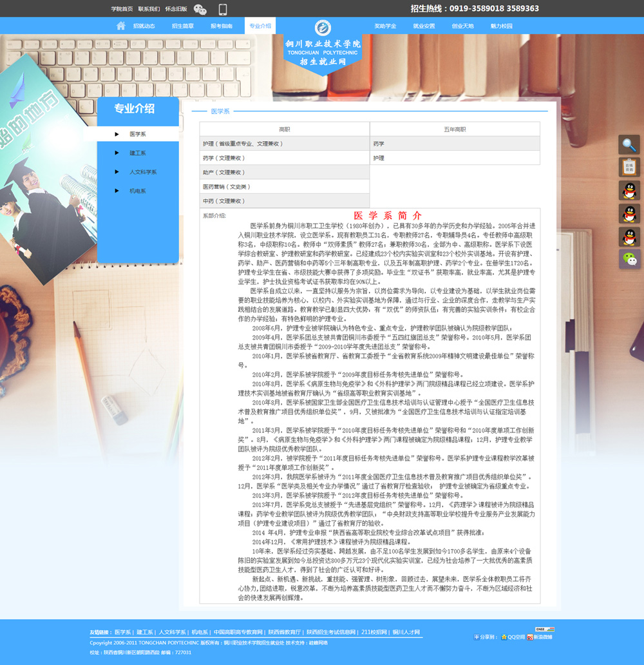The height and width of the screenshot is (665, 644).
Task: Click the first QQ penguin icon
Action: tap(629, 191)
